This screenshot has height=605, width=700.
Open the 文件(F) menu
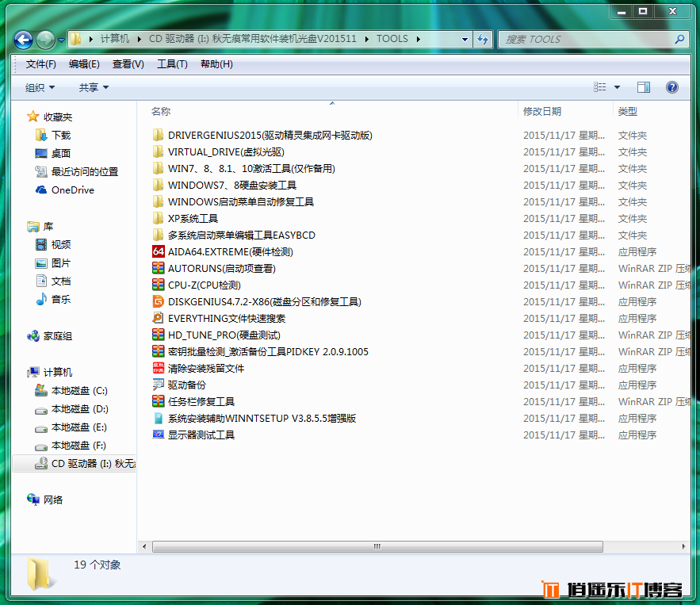point(40,64)
